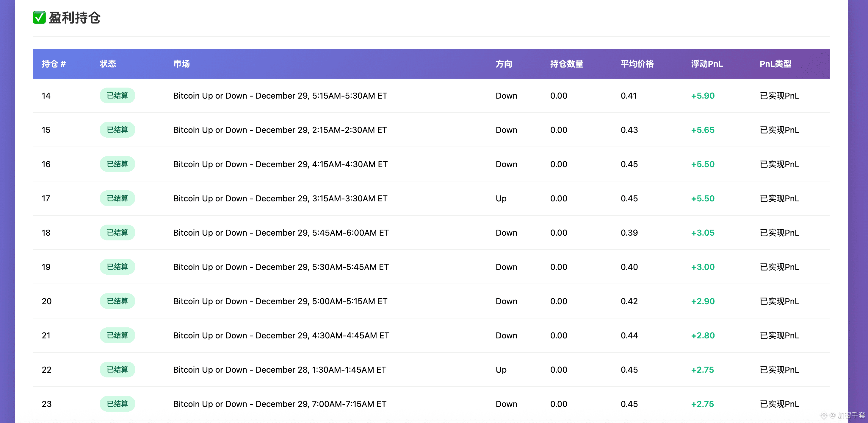Click 已实现PnL in row 21
This screenshot has width=868, height=423.
coord(779,336)
